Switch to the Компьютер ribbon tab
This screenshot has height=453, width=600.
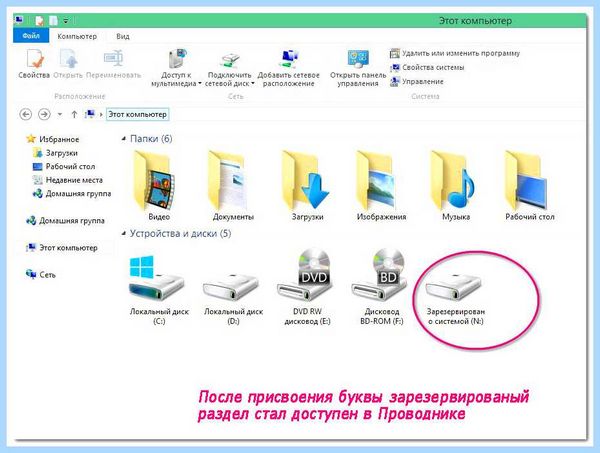77,36
